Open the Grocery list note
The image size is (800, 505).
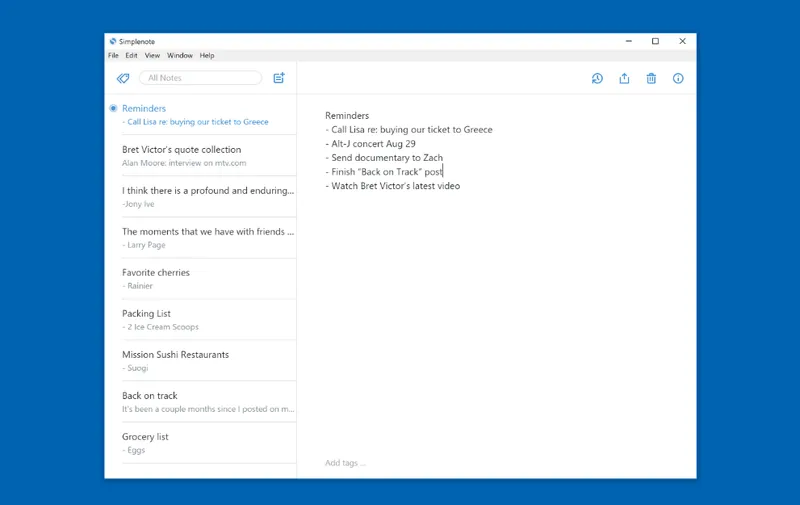pyautogui.click(x=209, y=443)
